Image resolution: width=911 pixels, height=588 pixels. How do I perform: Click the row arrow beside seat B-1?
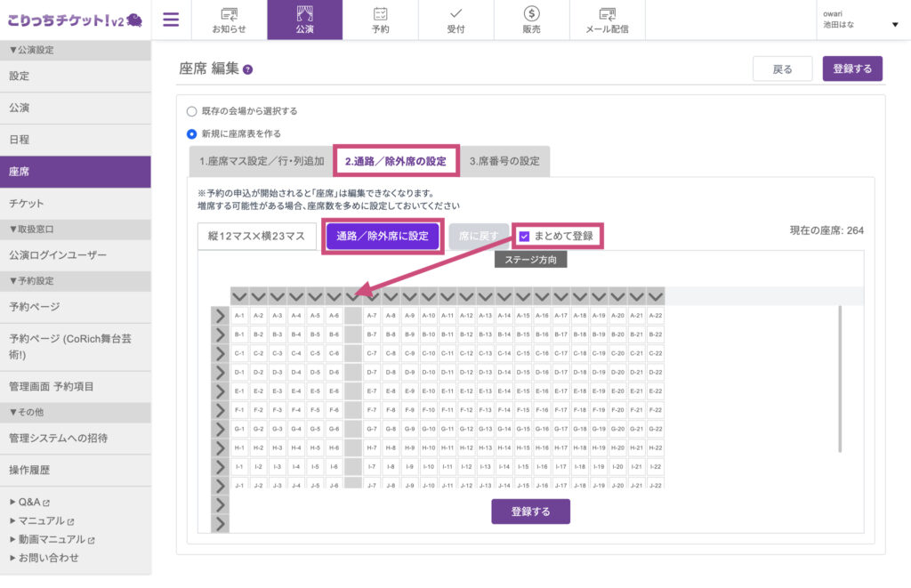(221, 334)
